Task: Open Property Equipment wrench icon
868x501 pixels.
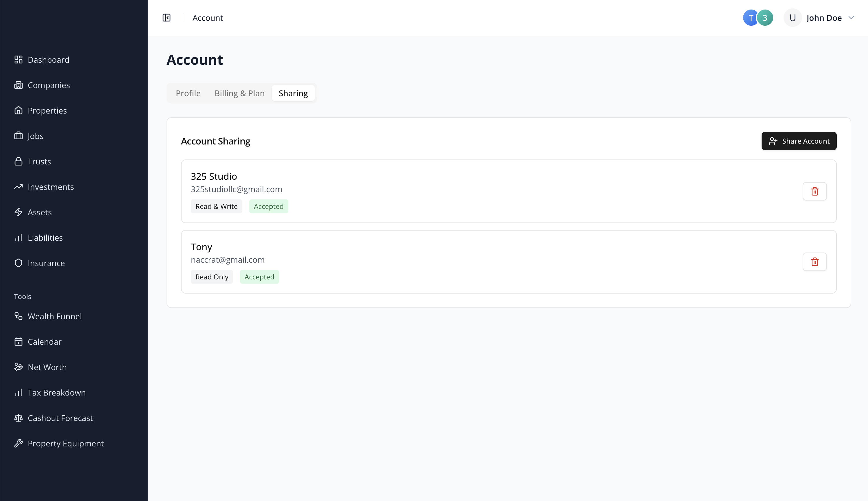Action: click(x=19, y=444)
